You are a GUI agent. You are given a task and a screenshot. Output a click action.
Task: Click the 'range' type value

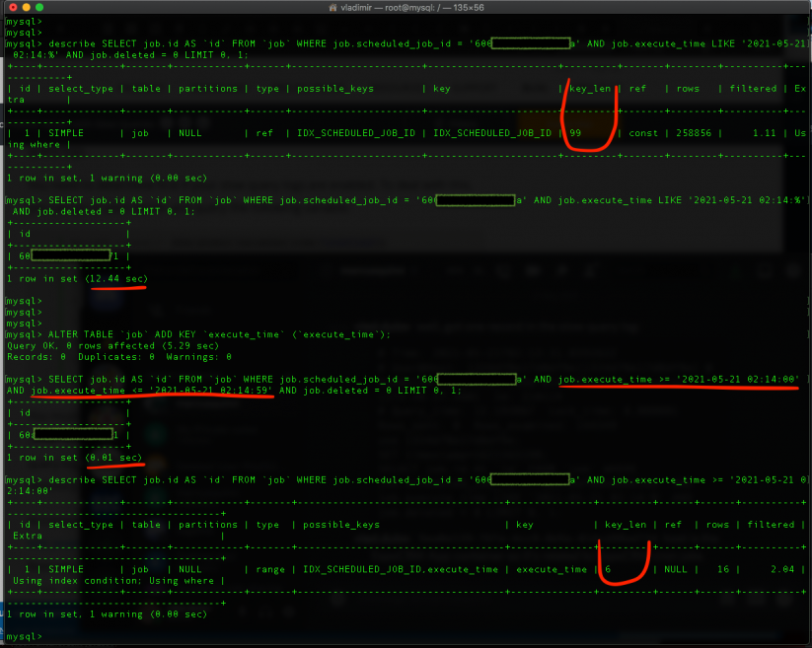(x=270, y=569)
